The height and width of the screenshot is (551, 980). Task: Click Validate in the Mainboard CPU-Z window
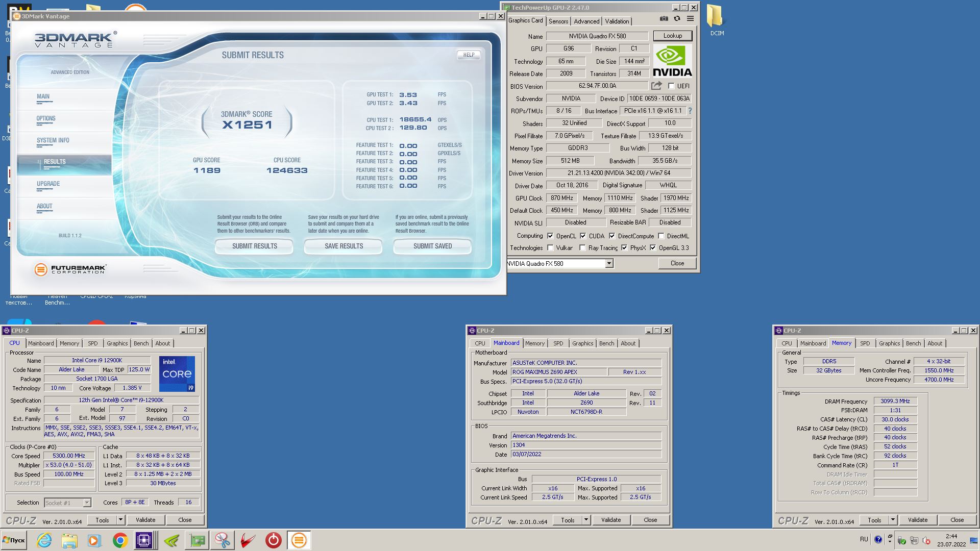coord(611,520)
